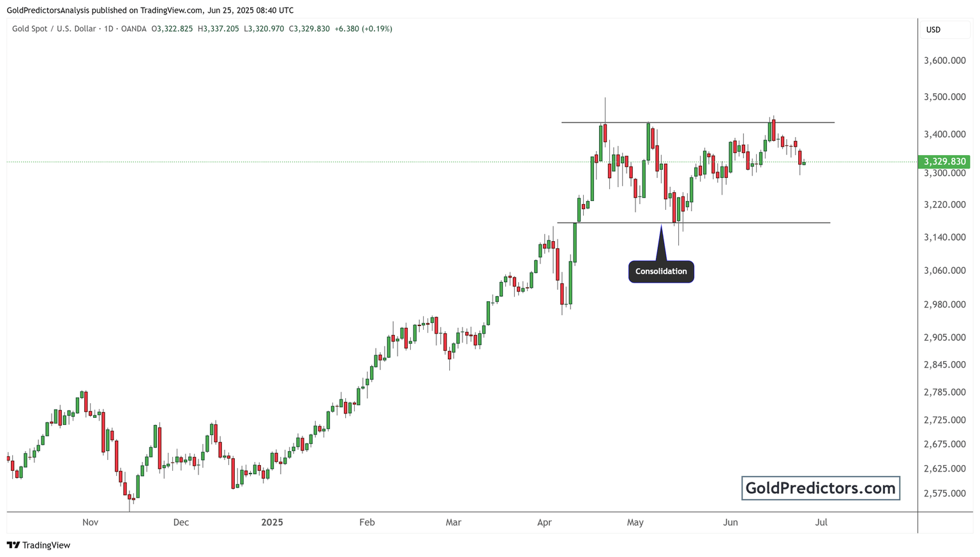
Task: Select the Consolidation callout label
Action: (661, 272)
